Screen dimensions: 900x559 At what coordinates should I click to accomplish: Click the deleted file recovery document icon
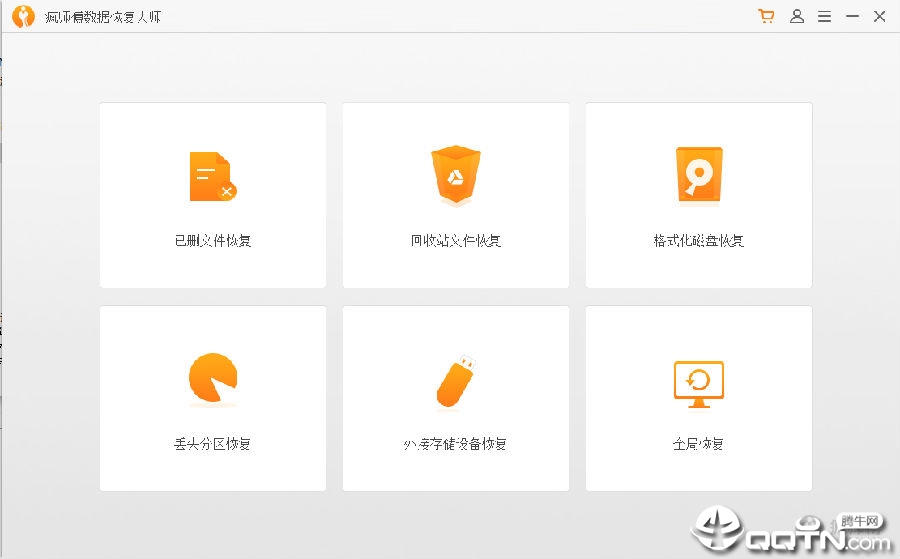(213, 176)
